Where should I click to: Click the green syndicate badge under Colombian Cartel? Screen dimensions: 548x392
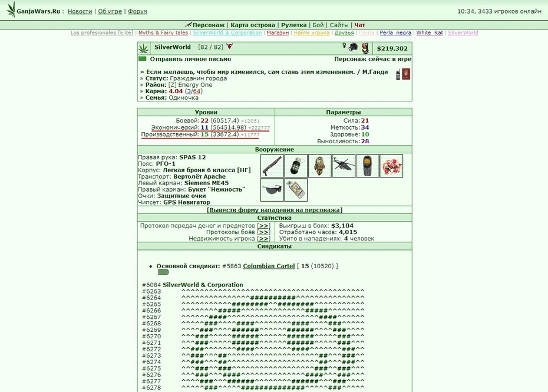coord(163,272)
